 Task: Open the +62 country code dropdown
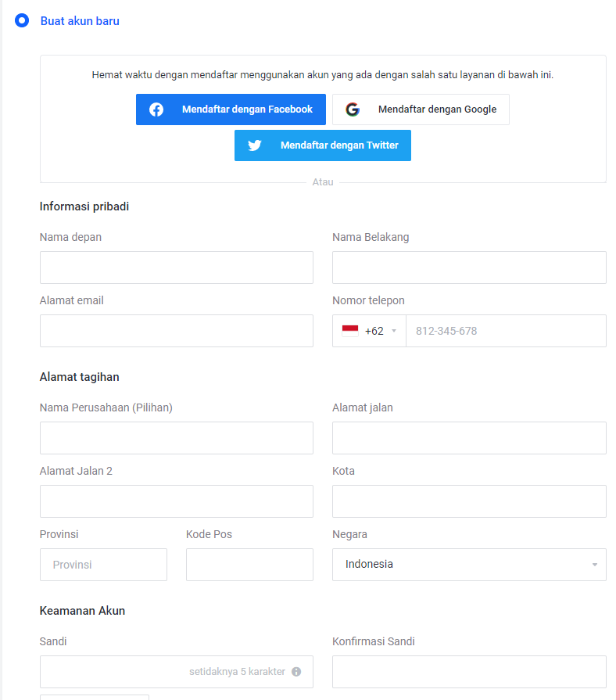click(370, 331)
